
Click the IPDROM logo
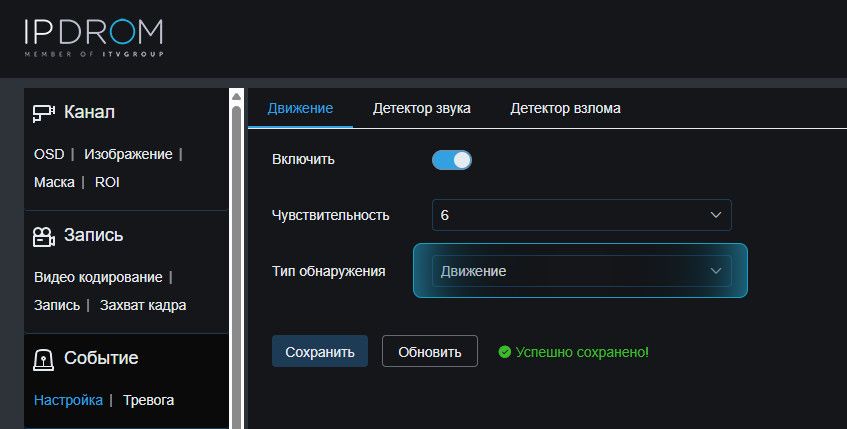click(93, 37)
